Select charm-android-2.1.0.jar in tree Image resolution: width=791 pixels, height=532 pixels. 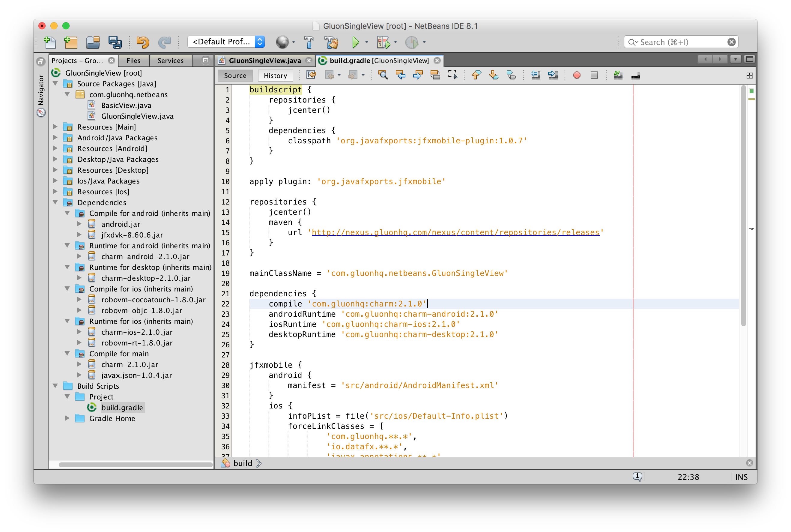click(145, 256)
